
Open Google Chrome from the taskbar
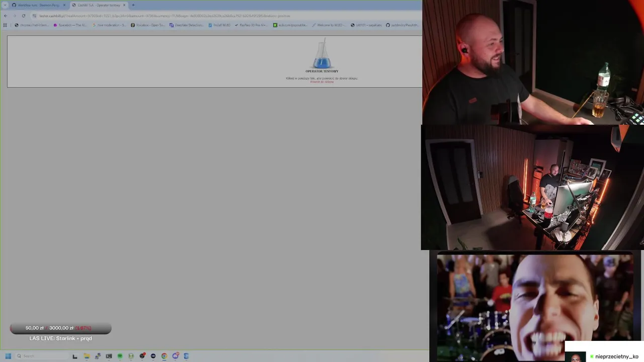[164, 356]
